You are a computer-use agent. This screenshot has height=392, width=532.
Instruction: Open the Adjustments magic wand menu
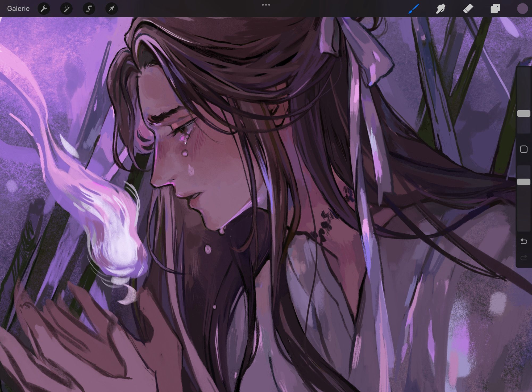pyautogui.click(x=66, y=9)
